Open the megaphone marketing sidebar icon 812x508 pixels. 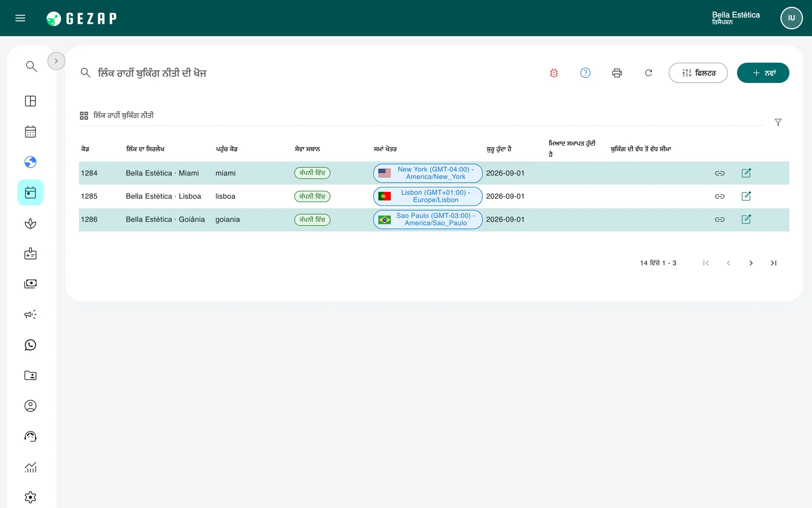tap(30, 314)
